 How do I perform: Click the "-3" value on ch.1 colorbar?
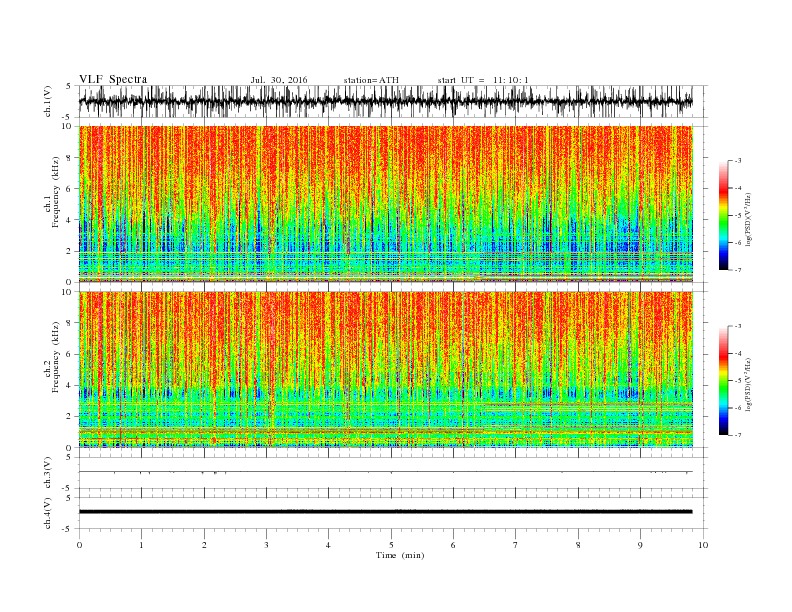(737, 161)
